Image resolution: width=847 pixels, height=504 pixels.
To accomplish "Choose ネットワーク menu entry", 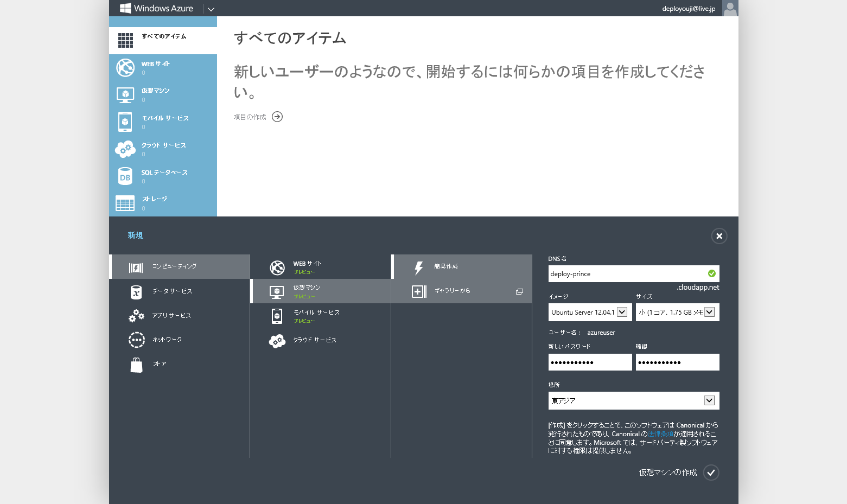I will pos(180,340).
